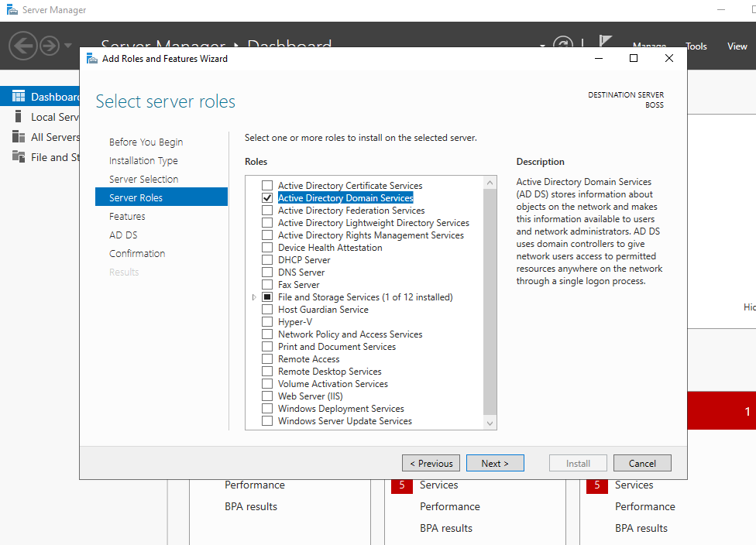Click the File and Storage sidebar icon
This screenshot has height=545, width=756.
click(18, 157)
